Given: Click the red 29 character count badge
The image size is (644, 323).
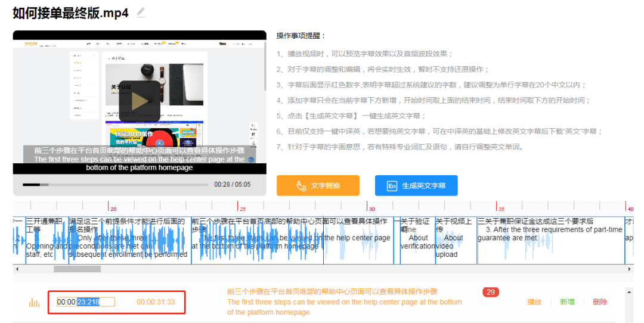Looking at the screenshot, I should pyautogui.click(x=491, y=292).
